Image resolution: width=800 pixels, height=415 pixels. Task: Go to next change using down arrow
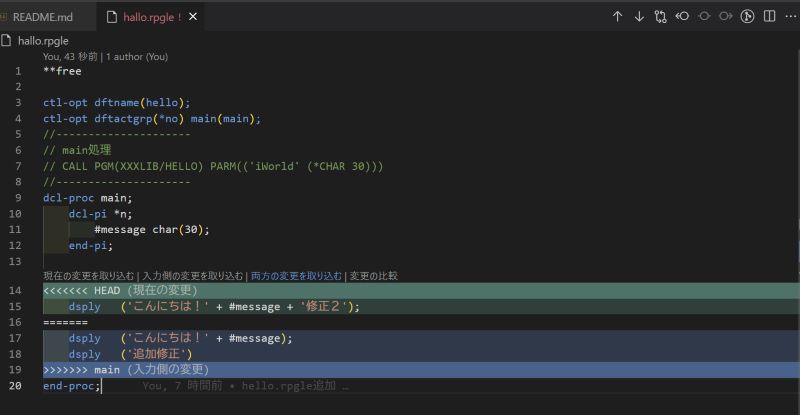[x=639, y=17]
